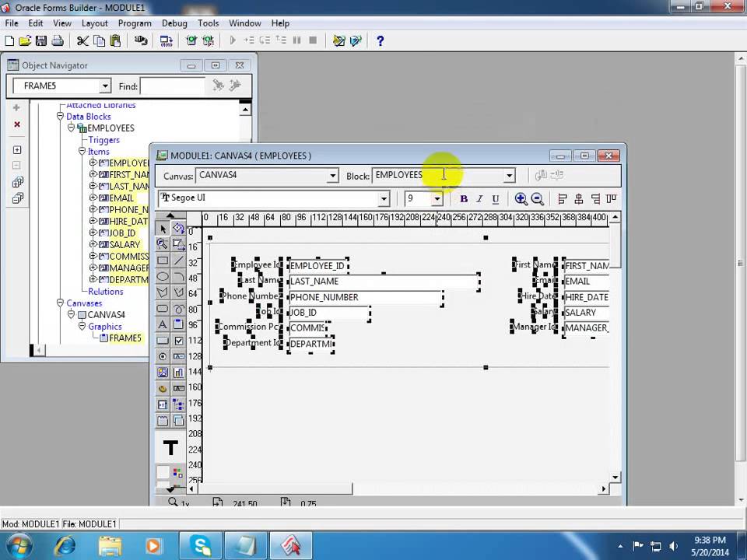
Task: Open the Program menu
Action: 135,23
